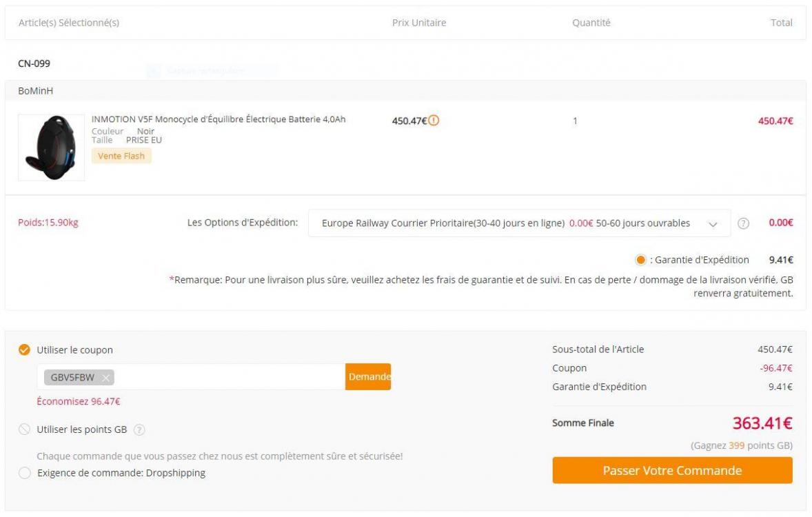Open the shipping options help question icon
This screenshot has width=812, height=517.
(743, 223)
